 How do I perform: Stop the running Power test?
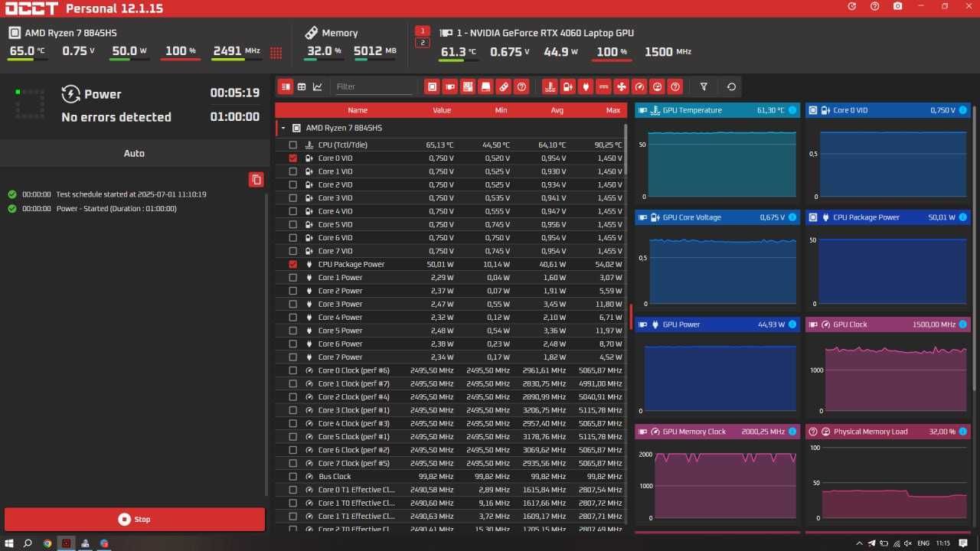(135, 519)
